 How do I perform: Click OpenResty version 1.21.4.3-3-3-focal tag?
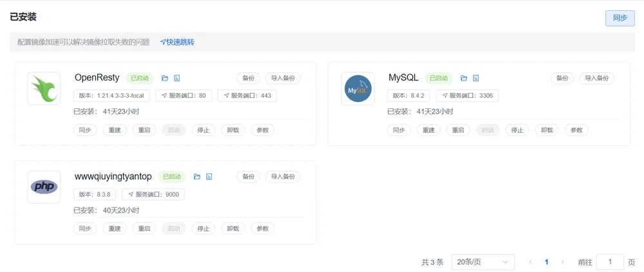[x=111, y=96]
